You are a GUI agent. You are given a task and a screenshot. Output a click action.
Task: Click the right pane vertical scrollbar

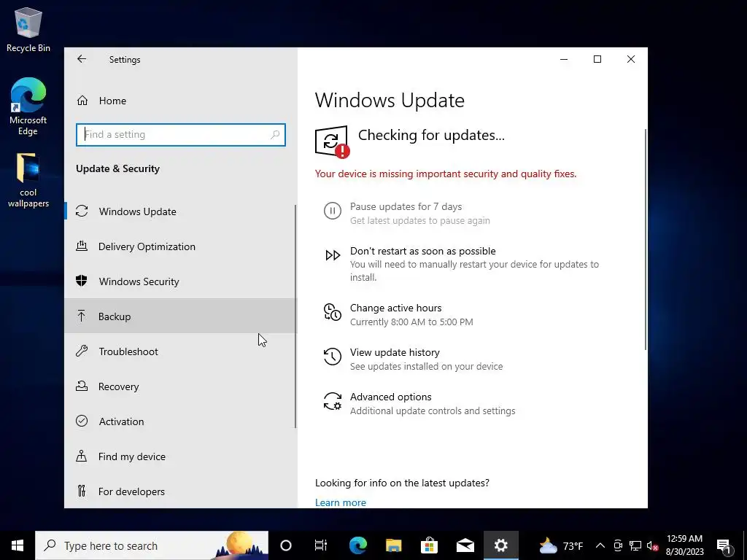click(x=646, y=239)
